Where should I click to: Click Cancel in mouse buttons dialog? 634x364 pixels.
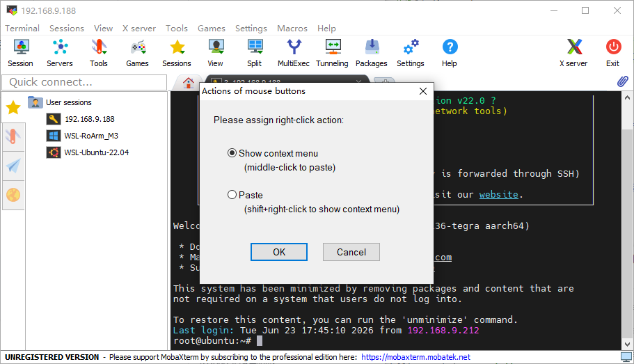351,252
